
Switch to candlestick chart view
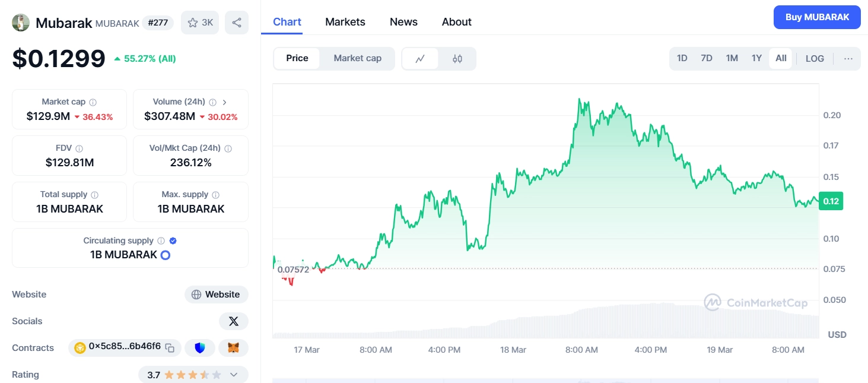click(x=457, y=59)
